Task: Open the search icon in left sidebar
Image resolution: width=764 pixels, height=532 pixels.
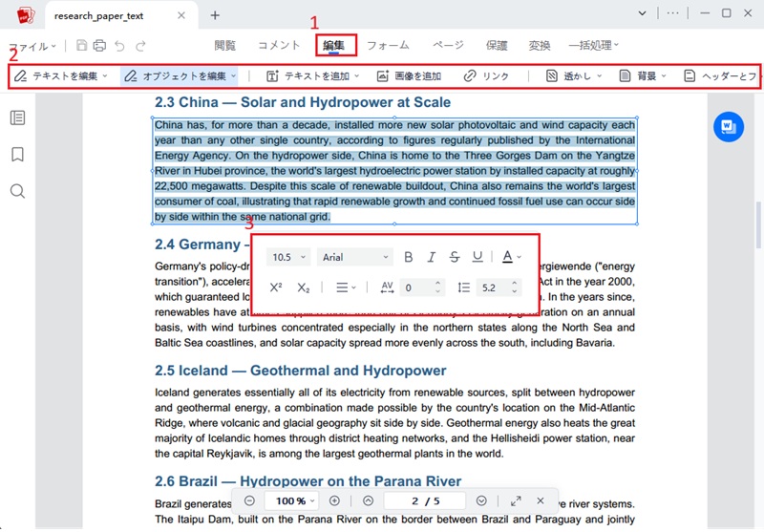Action: tap(17, 191)
